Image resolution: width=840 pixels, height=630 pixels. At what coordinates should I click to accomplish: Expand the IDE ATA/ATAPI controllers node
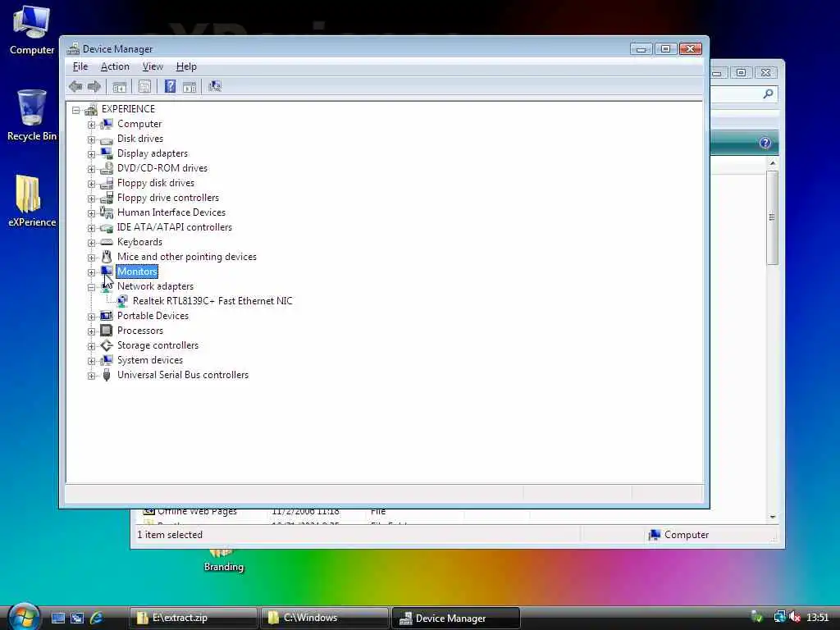pyautogui.click(x=92, y=228)
